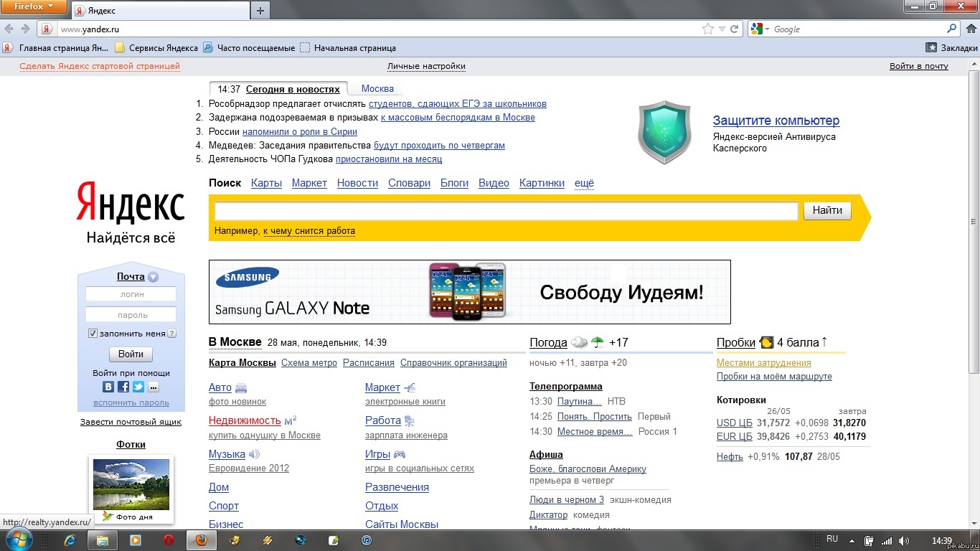Click the volume icon in the system tray
The image size is (980, 551).
click(904, 541)
